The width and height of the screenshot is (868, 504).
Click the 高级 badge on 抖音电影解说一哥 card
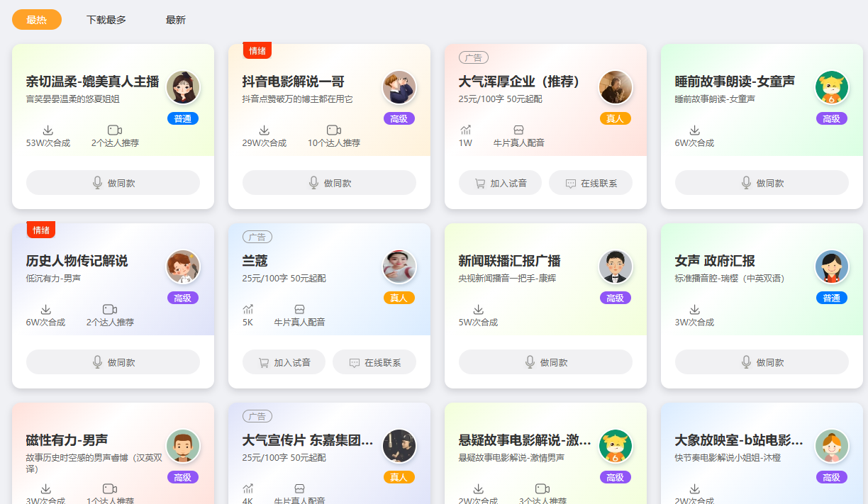coord(399,118)
